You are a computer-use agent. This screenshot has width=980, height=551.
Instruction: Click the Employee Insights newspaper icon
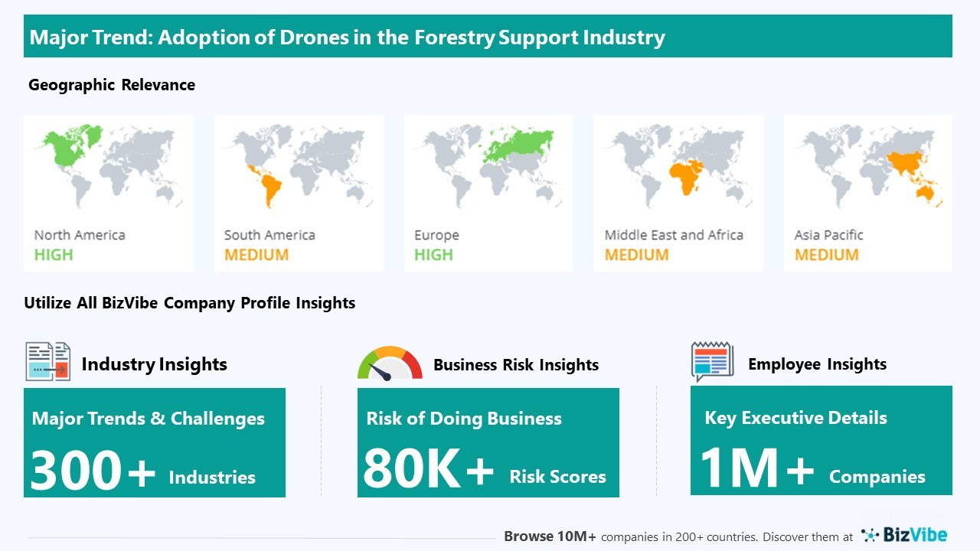(x=712, y=362)
